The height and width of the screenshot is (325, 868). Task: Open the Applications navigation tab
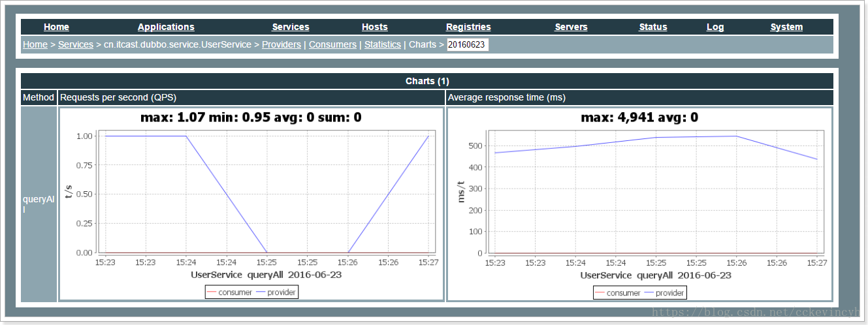point(166,27)
